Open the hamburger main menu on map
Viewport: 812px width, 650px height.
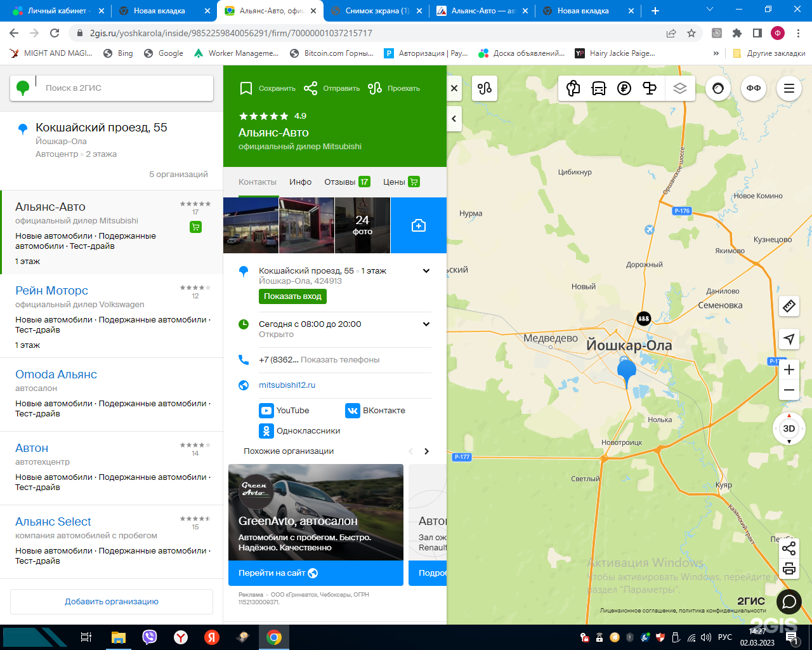click(789, 88)
